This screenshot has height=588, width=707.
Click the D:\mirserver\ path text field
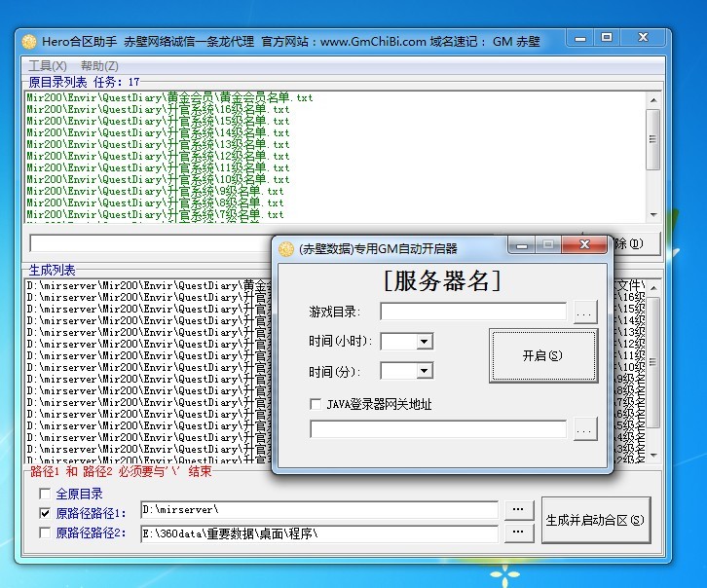318,510
